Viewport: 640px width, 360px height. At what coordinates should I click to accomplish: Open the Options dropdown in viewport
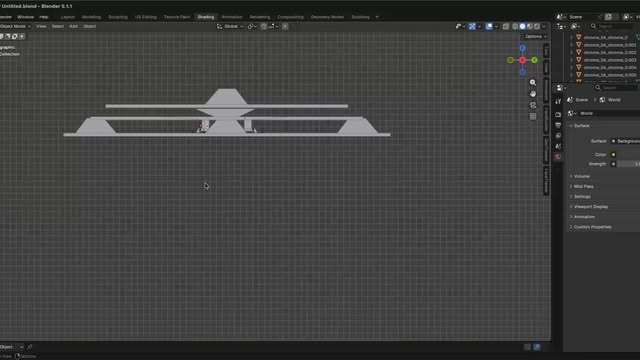(x=536, y=37)
